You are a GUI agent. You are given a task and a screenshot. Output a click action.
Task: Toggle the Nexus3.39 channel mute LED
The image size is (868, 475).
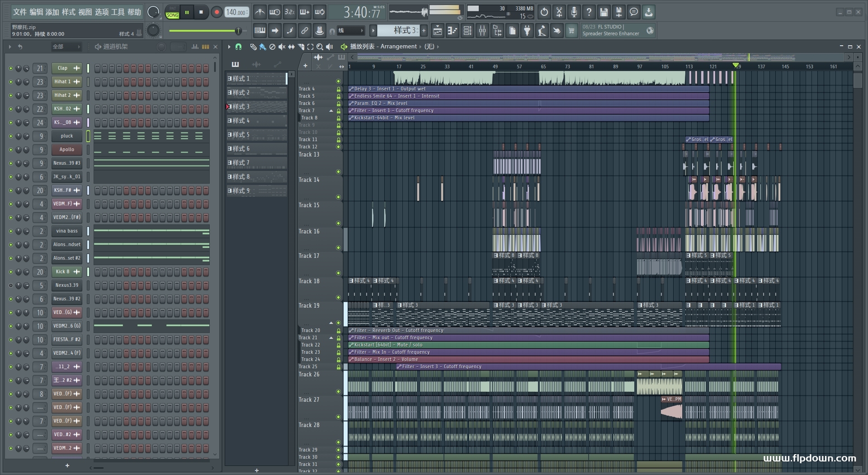pyautogui.click(x=11, y=285)
